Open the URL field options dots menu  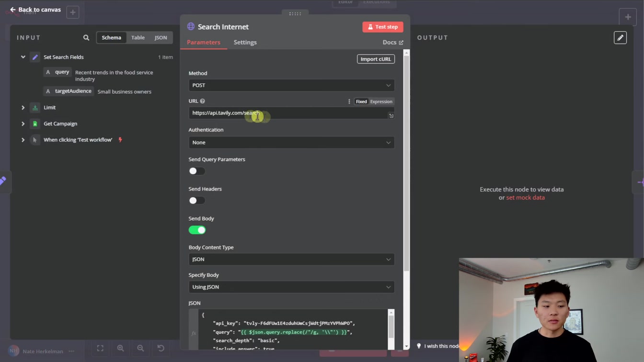tap(349, 102)
